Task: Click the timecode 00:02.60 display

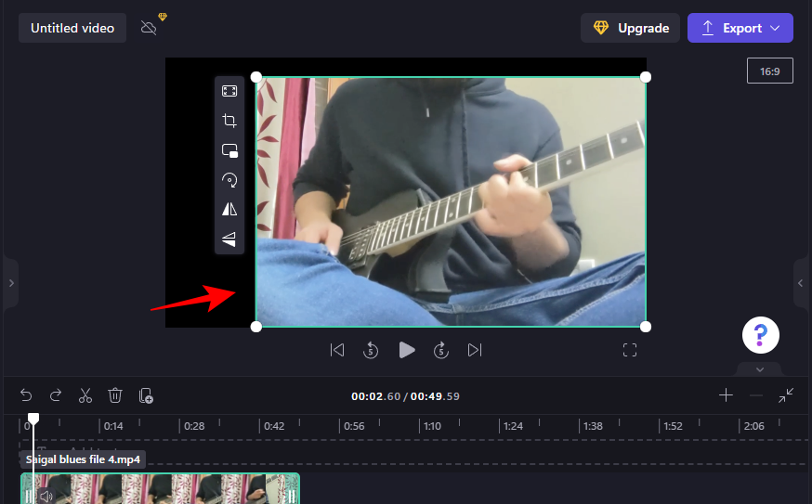Action: tap(375, 396)
